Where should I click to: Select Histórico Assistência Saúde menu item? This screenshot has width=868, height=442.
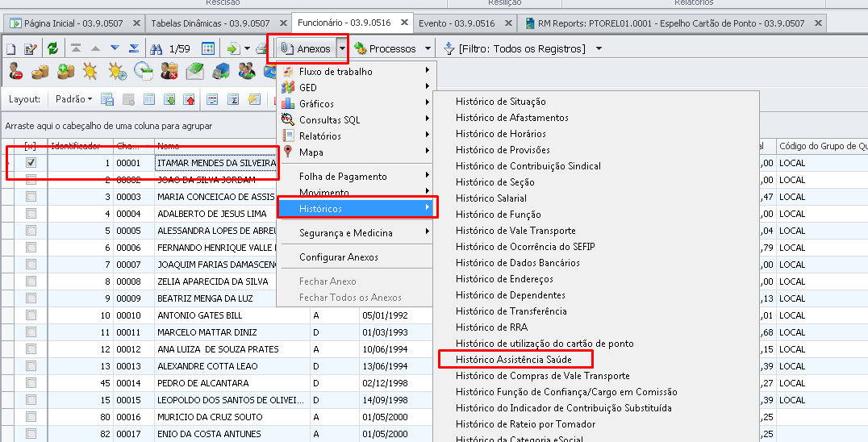(x=513, y=360)
